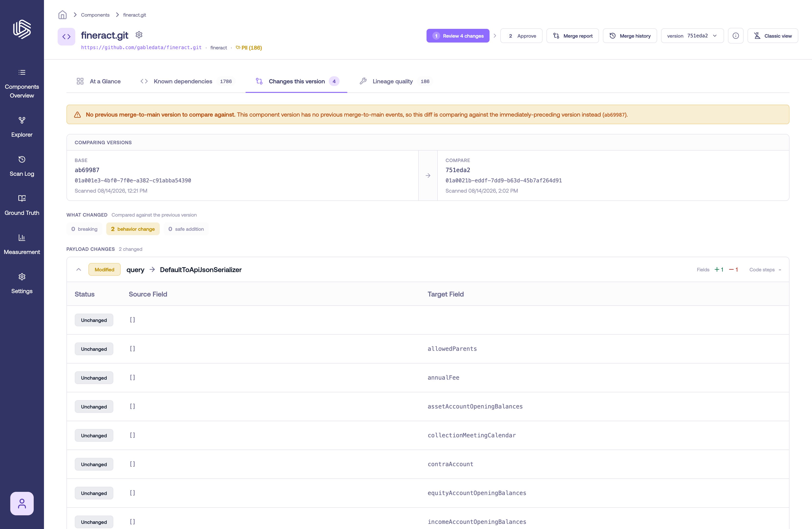Click the Source Field column header

(148, 294)
